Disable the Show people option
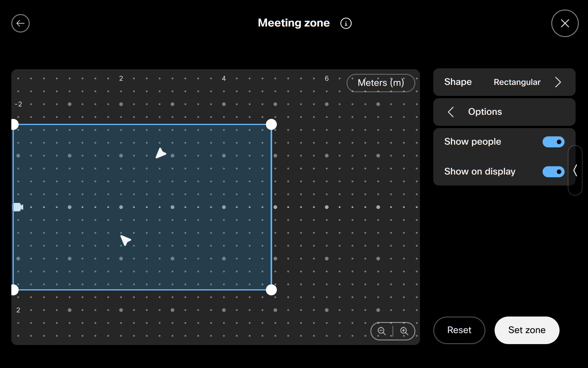588x368 pixels. click(553, 142)
